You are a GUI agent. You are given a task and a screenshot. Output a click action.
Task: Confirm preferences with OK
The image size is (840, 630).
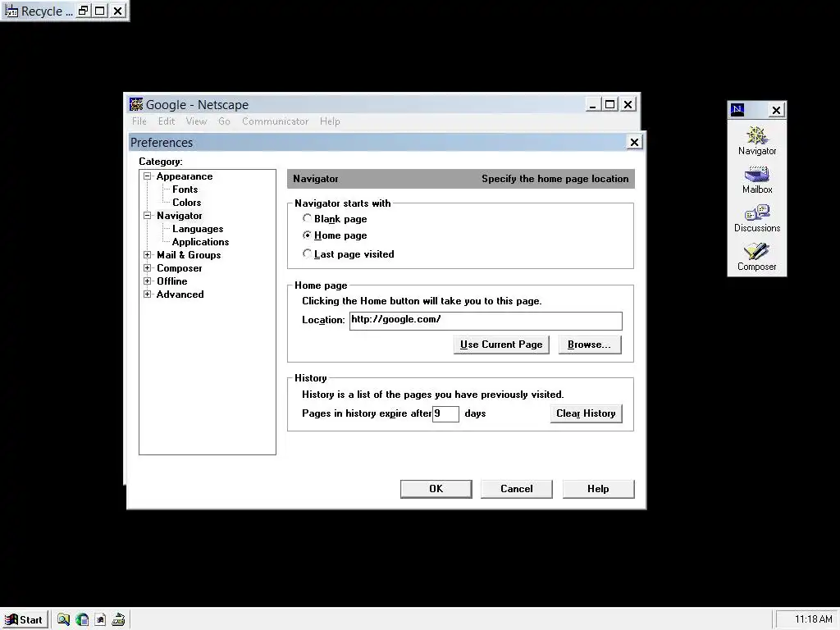[x=436, y=489]
